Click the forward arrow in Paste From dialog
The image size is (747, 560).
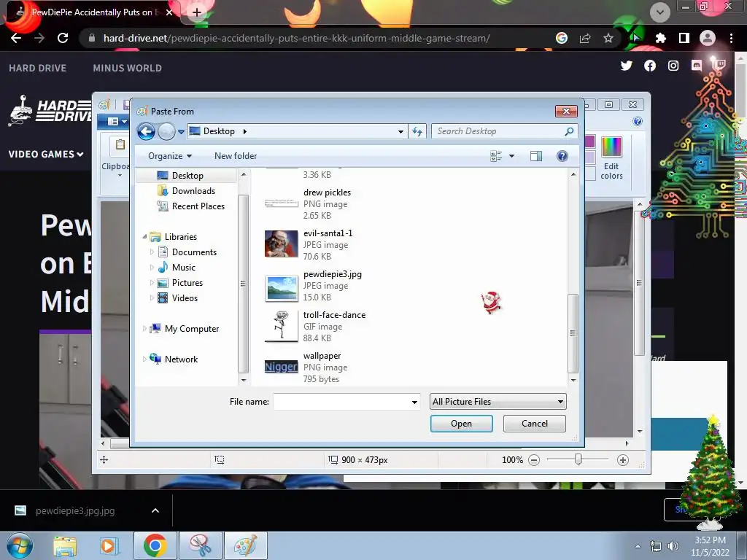pos(167,131)
